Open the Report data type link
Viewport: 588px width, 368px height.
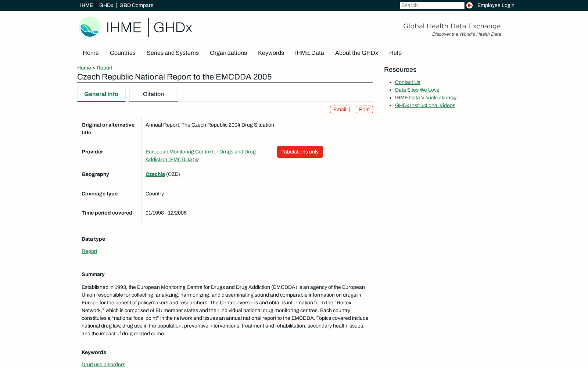click(x=89, y=251)
